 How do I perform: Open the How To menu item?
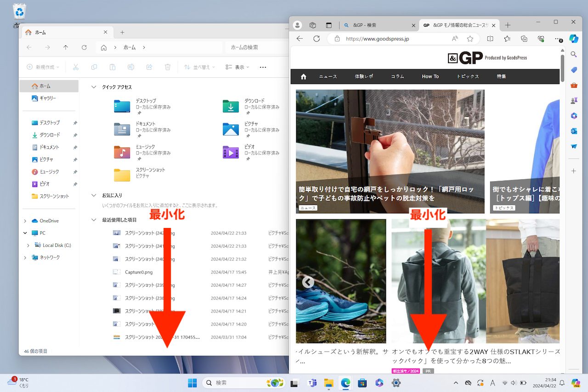(430, 77)
